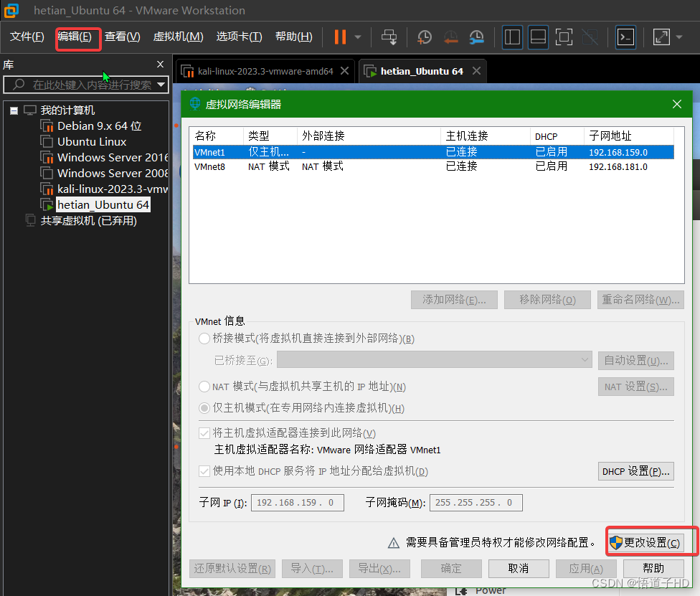Viewport: 700px width, 596px height.
Task: Select the VMnet8 row in network list
Action: (433, 166)
